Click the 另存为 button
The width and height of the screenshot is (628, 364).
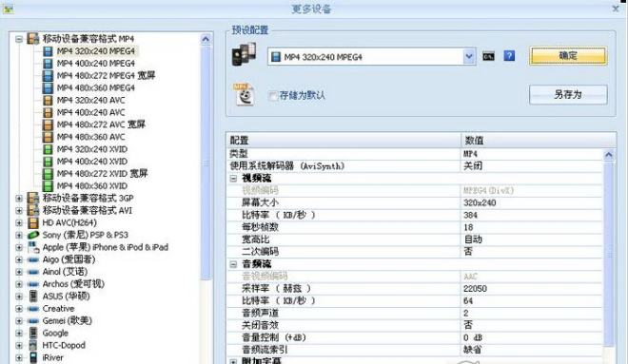568,95
